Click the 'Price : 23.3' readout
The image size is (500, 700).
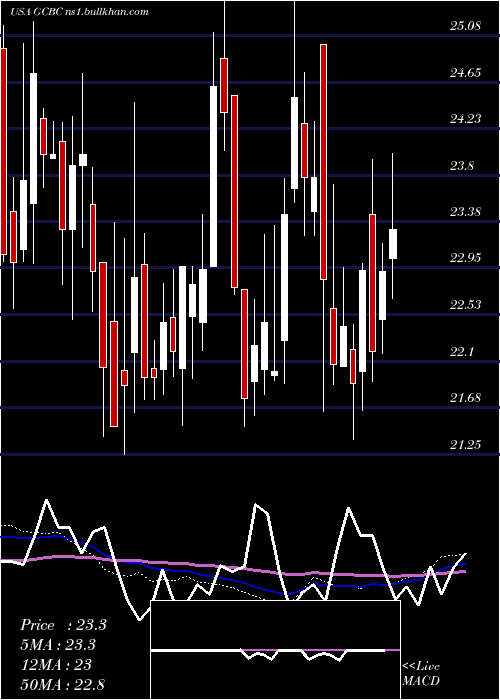63,625
